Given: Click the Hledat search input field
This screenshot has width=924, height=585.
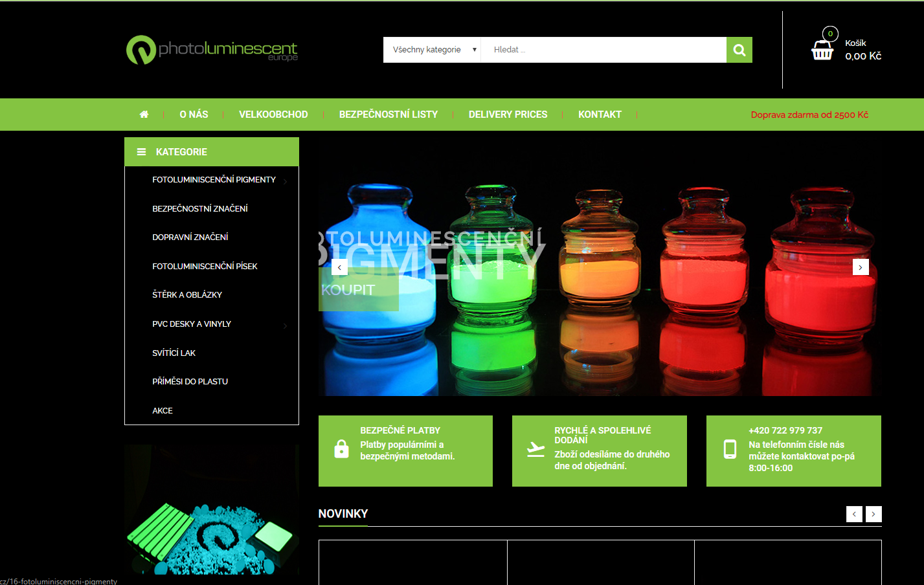Looking at the screenshot, I should [x=603, y=50].
